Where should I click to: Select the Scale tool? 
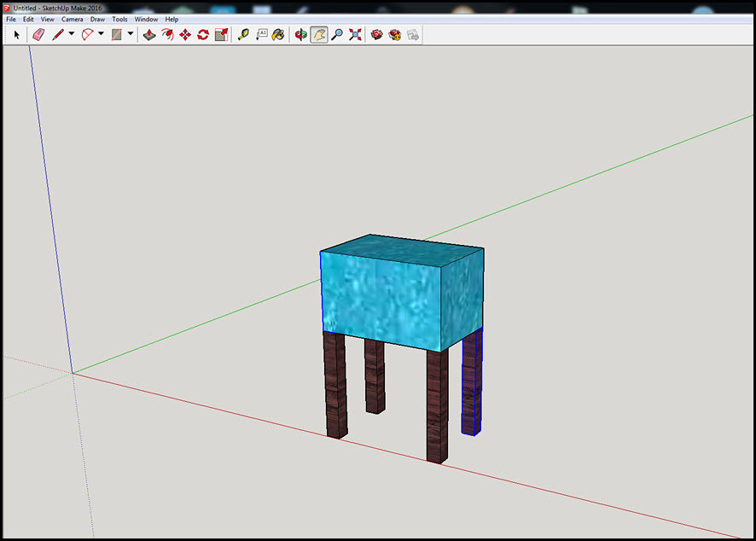point(221,35)
